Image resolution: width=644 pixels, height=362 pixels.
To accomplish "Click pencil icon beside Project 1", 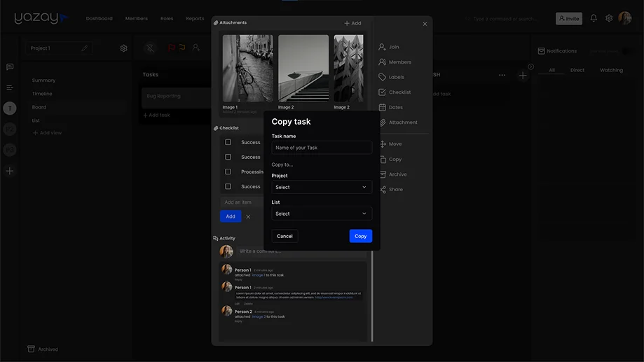I will [84, 48].
